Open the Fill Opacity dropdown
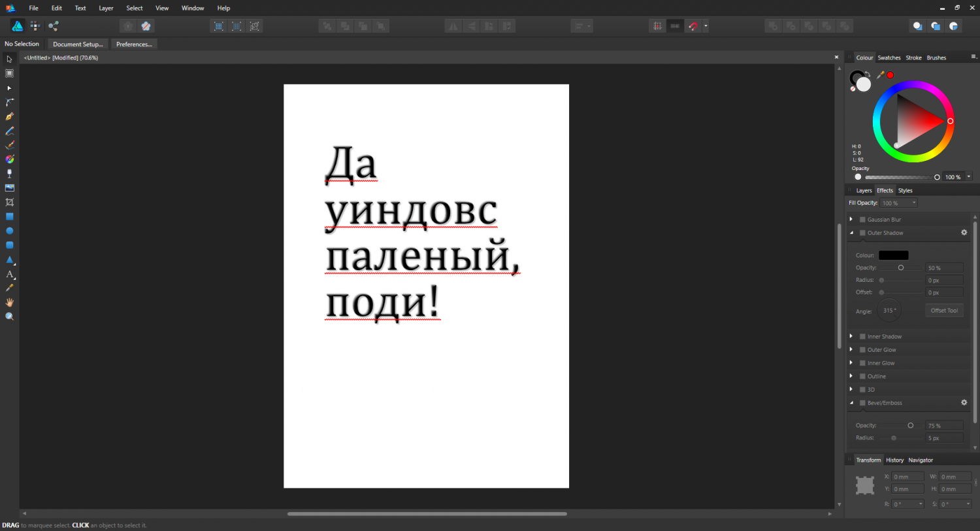980x531 pixels. click(x=898, y=203)
